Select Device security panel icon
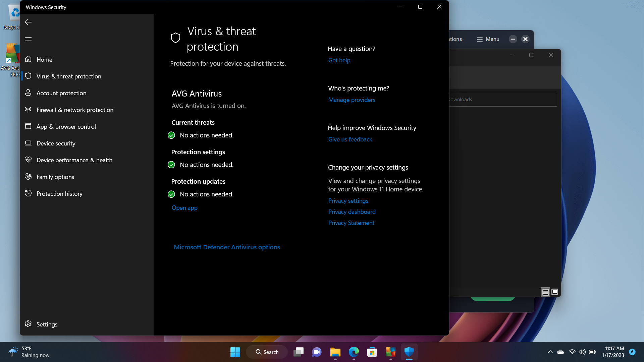This screenshot has width=644, height=362. coord(29,143)
